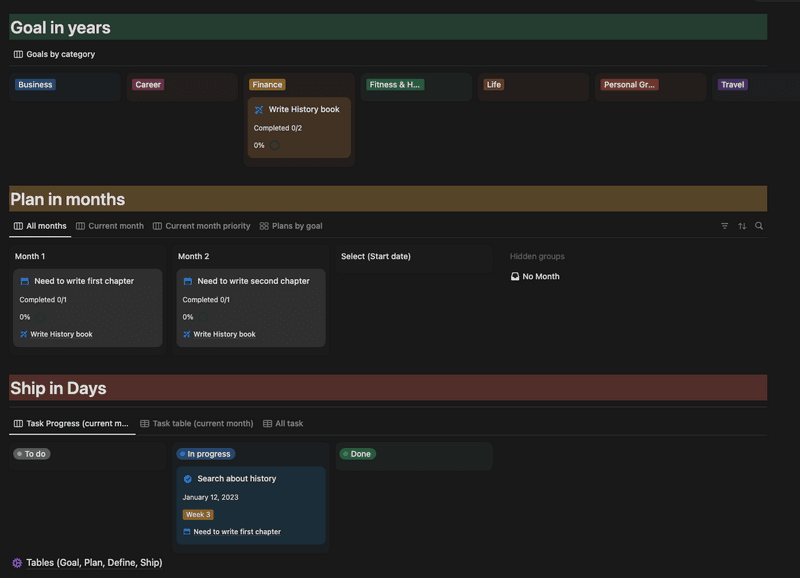The image size is (800, 578).
Task: Select the Task Progress (current month) tab
Action: tap(71, 423)
